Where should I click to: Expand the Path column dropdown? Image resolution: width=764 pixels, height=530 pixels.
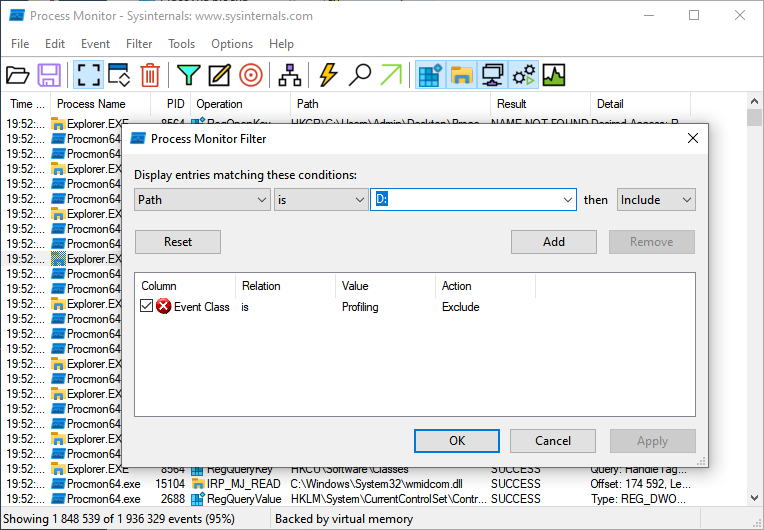coord(202,200)
